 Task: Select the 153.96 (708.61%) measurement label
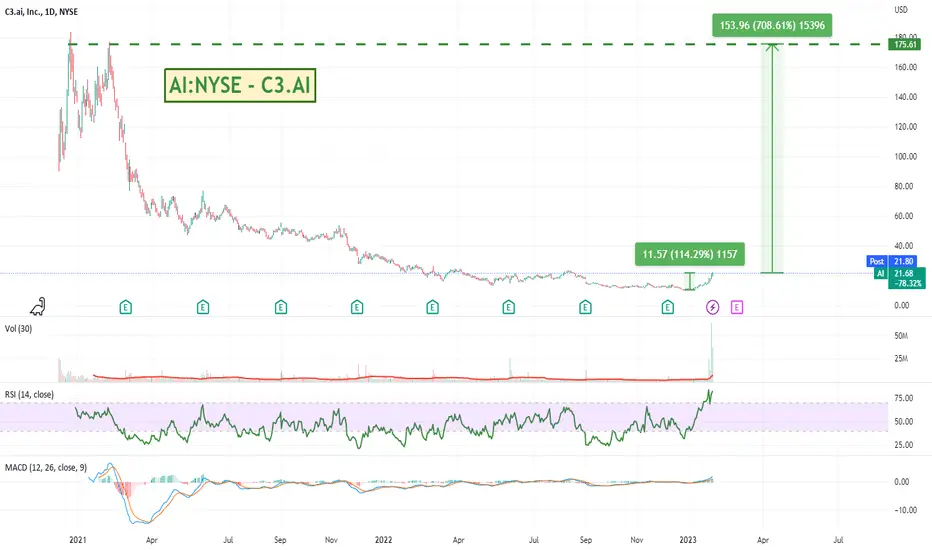pyautogui.click(x=772, y=26)
